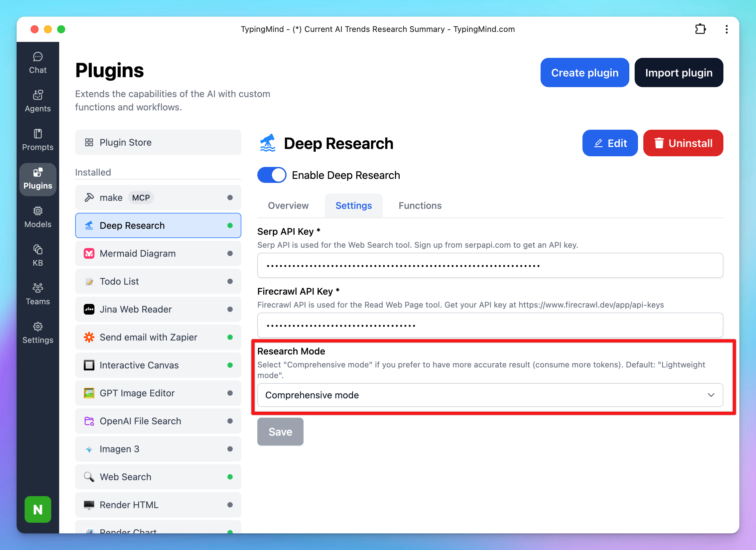Open the three-dot menu in title bar
This screenshot has height=550, width=756.
point(727,29)
